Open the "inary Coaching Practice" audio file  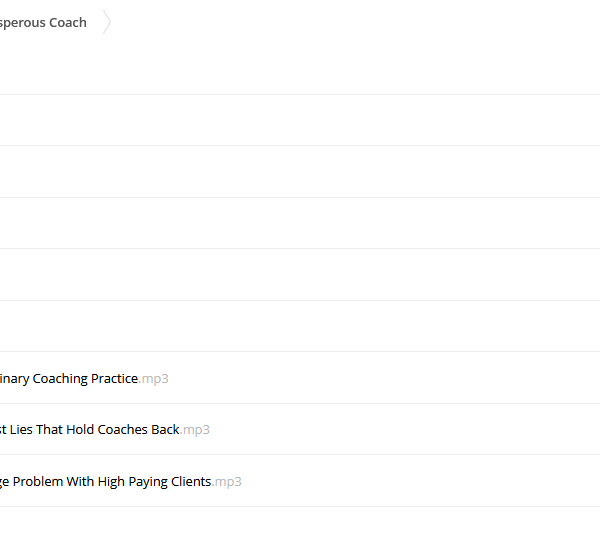pos(69,378)
